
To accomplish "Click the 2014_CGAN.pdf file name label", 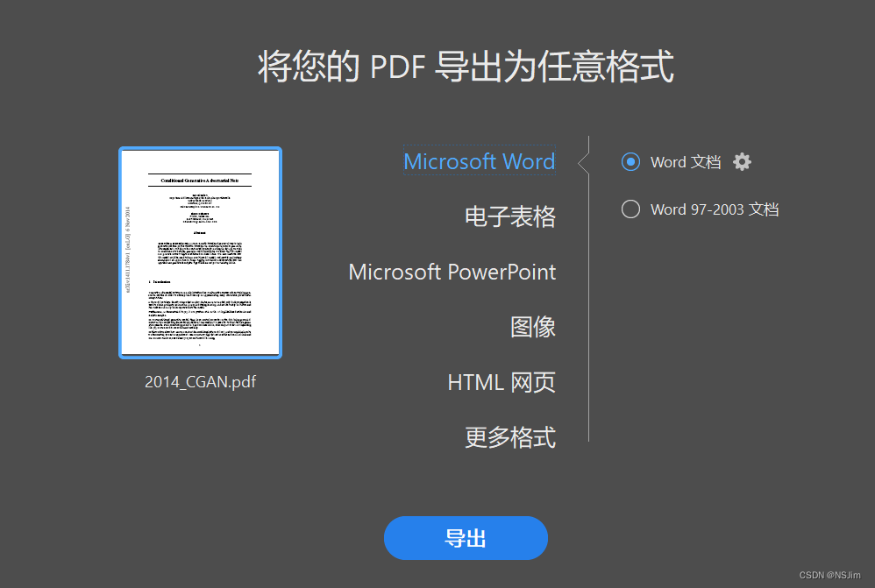I will point(200,381).
